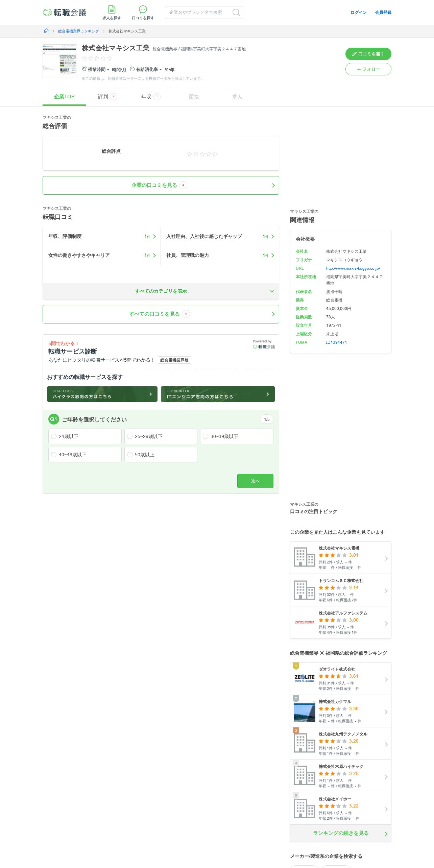Viewport: 434px width, 868px height.
Task: Click 木原ハイテック building icon
Action: click(x=305, y=775)
